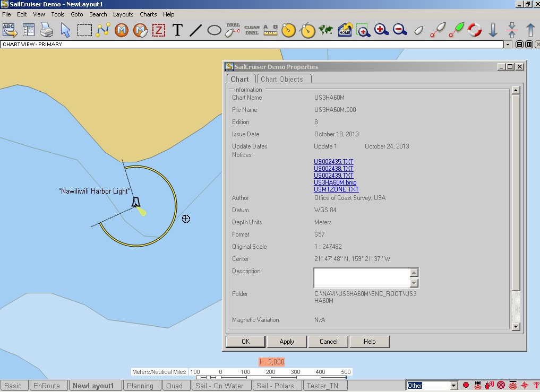Click the second yellow dial icon with slash
Viewport: 540px width, 392px height.
coord(307,30)
